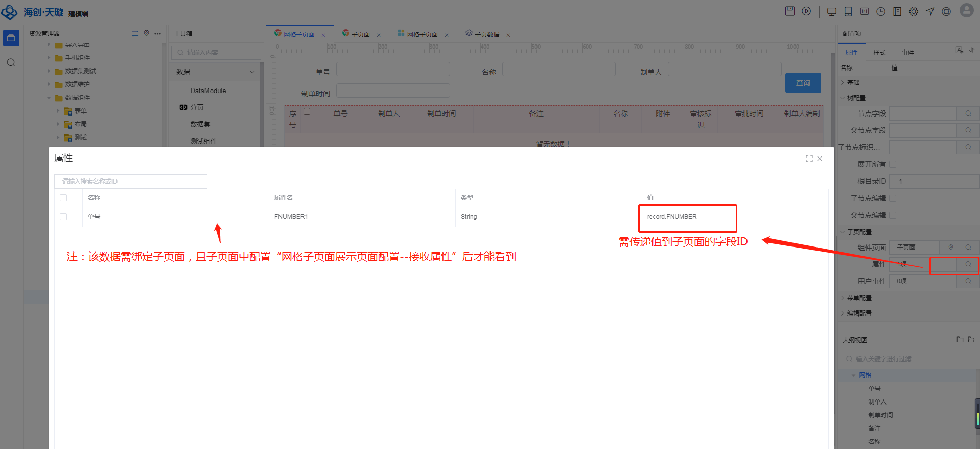Expand the 手机组件 folder in tree
980x449 pixels.
[x=49, y=58]
